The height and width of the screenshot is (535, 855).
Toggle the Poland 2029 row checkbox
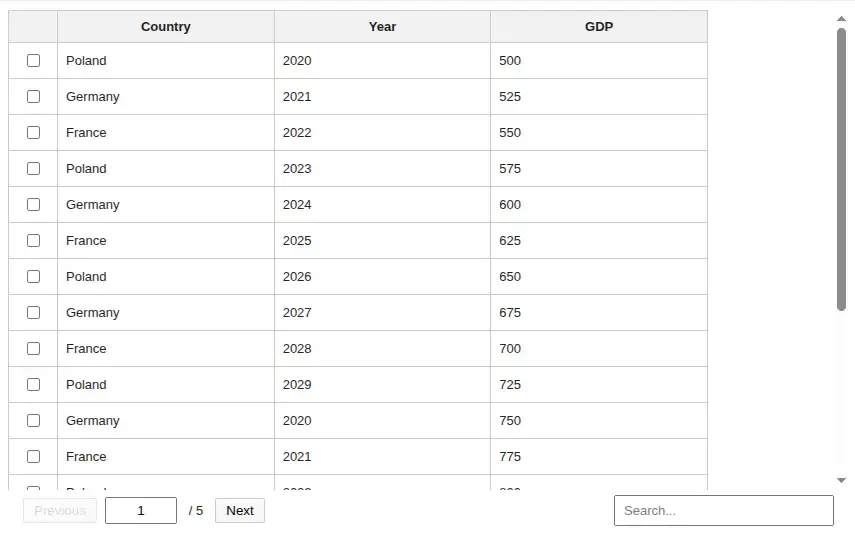[x=33, y=384]
